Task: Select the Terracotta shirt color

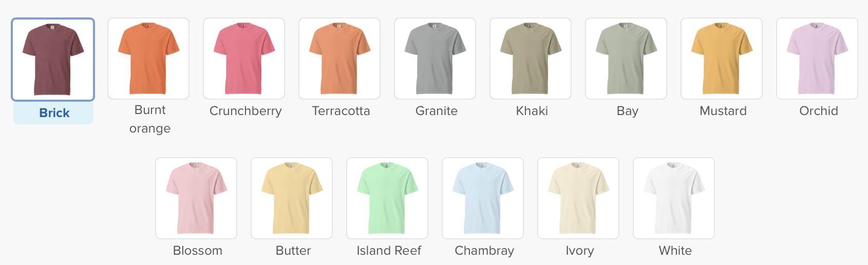Action: (x=339, y=59)
